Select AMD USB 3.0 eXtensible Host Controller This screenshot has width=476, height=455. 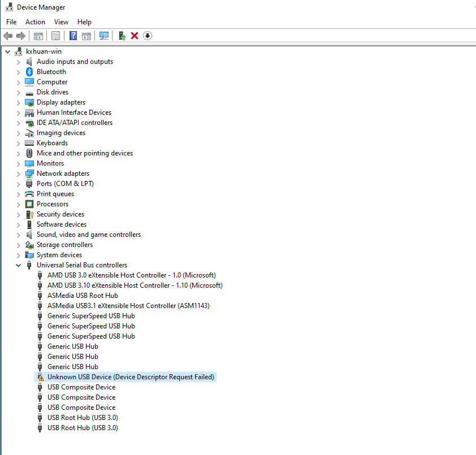[x=132, y=275]
